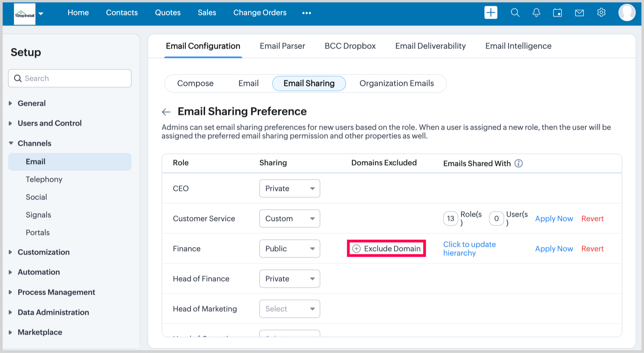644x353 pixels.
Task: Click the Emails Shared With info icon
Action: pyautogui.click(x=518, y=163)
